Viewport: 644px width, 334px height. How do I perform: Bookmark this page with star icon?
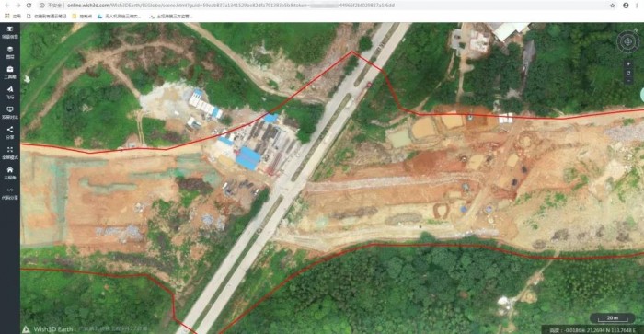(613, 6)
